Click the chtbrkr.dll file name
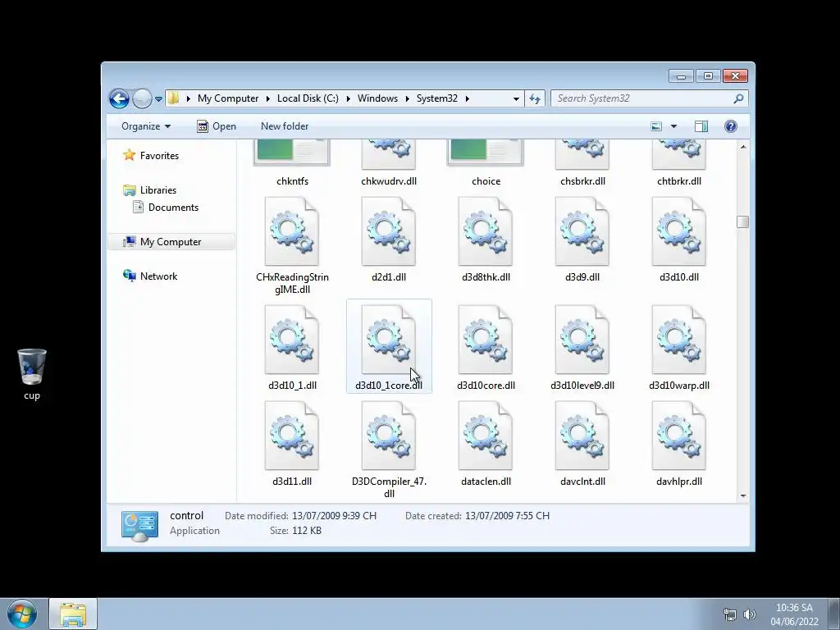The width and height of the screenshot is (840, 630). pyautogui.click(x=679, y=181)
